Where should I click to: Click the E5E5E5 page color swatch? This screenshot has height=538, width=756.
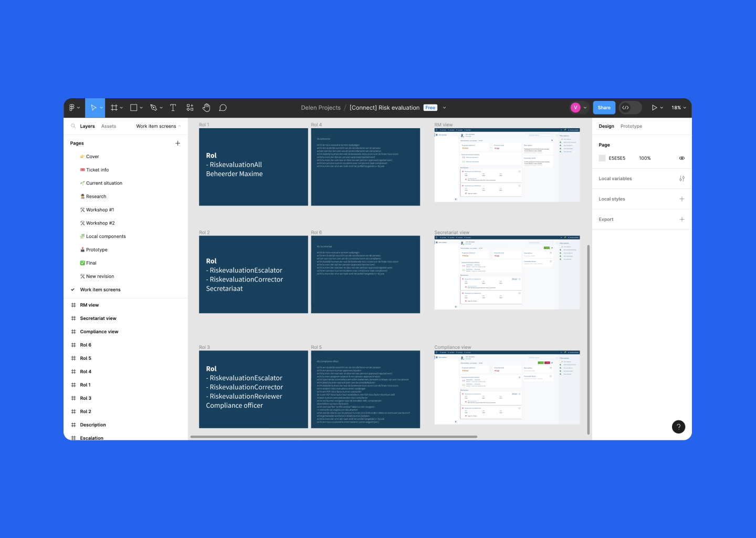point(602,158)
